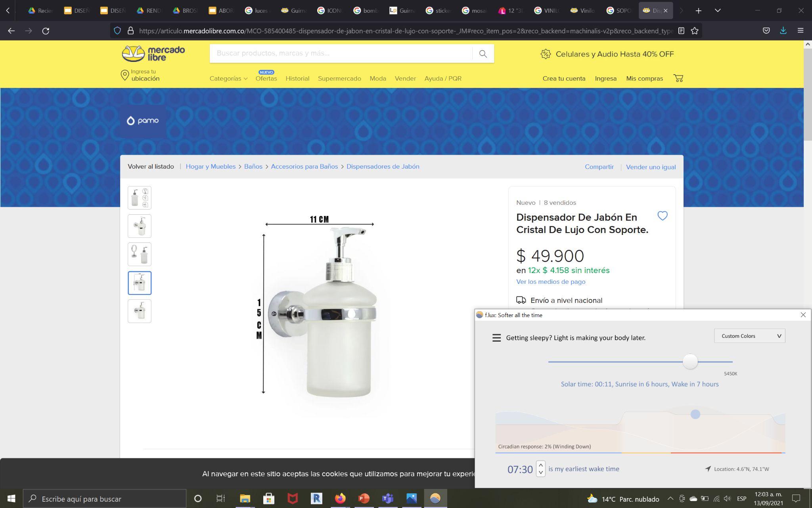The width and height of the screenshot is (812, 508).
Task: Open Firefox downloads panel
Action: point(783,31)
